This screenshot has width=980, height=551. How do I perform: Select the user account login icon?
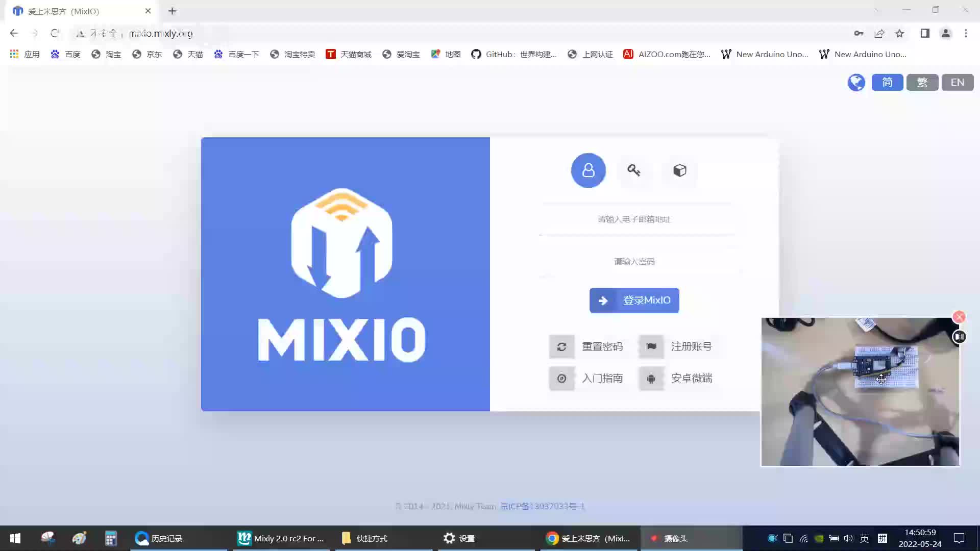[x=588, y=170]
